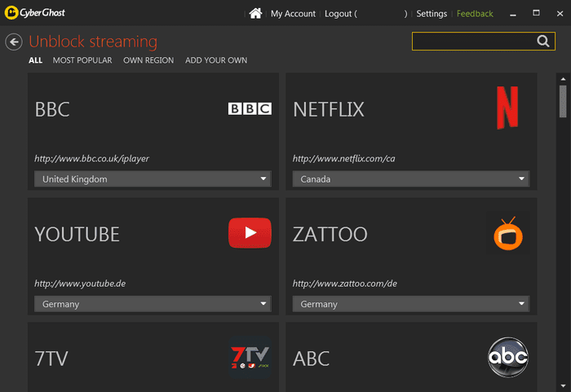Image resolution: width=571 pixels, height=392 pixels.
Task: Expand the United Kingdom country dropdown
Action: pyautogui.click(x=153, y=179)
